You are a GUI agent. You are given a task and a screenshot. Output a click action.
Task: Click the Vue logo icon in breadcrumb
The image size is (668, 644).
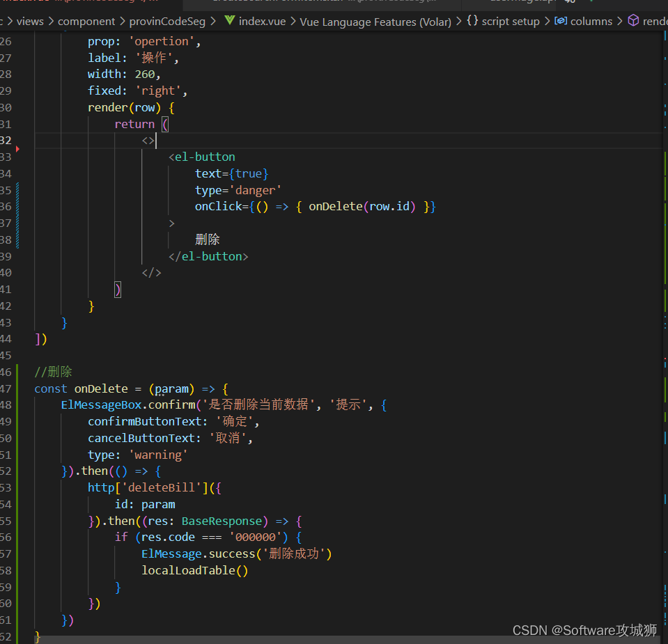229,21
